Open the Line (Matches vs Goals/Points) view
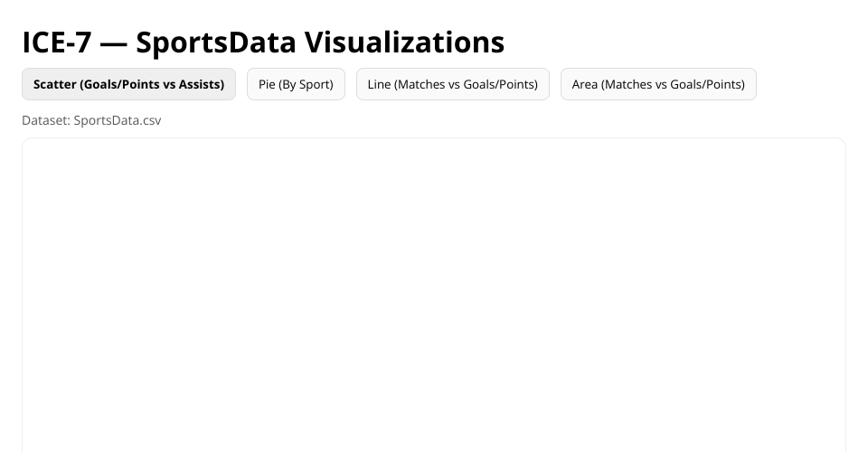 (452, 84)
